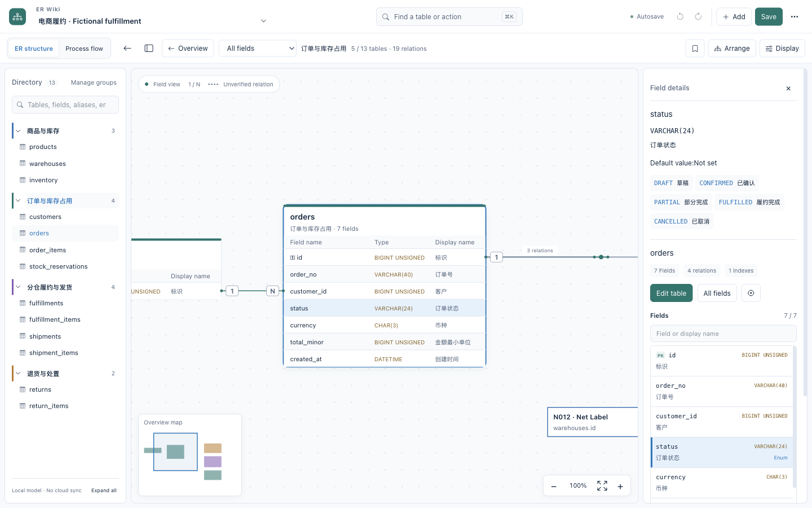The image size is (812, 508).
Task: Select orders in the directory
Action: 65,233
